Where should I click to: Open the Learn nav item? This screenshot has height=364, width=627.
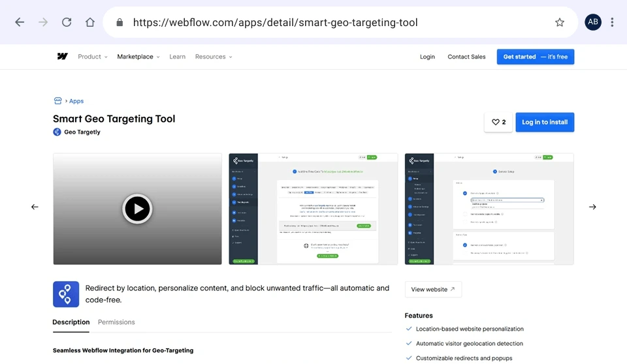(177, 57)
